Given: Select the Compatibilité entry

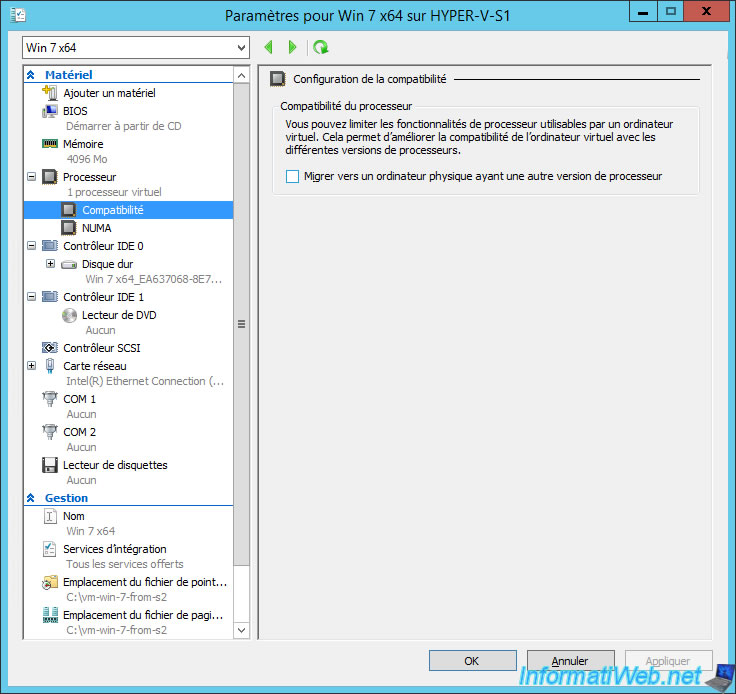Looking at the screenshot, I should pyautogui.click(x=113, y=210).
